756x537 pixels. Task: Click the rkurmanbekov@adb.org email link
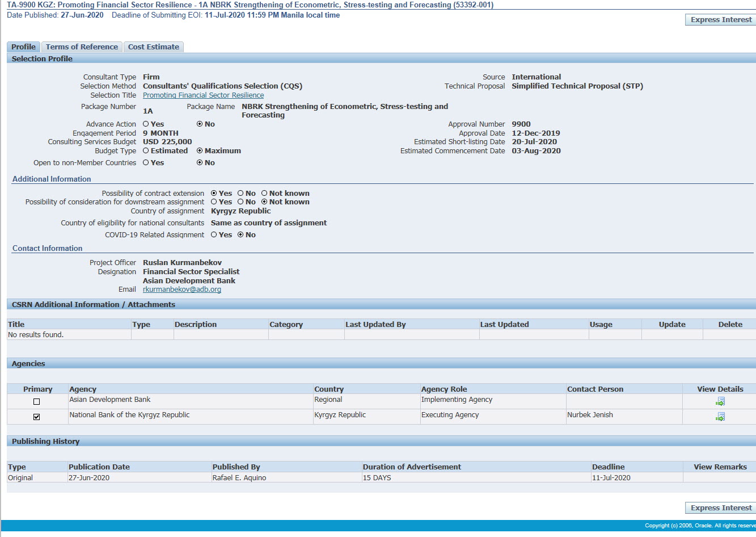coord(182,290)
